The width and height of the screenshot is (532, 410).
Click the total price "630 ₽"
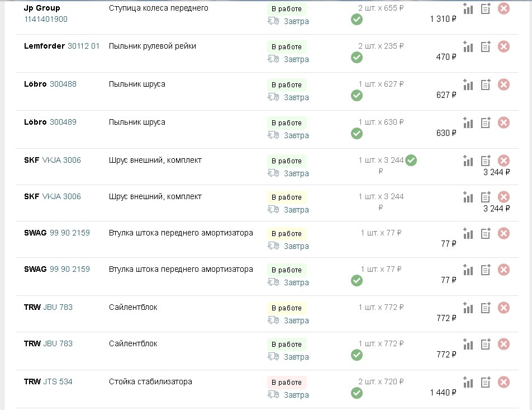[446, 133]
